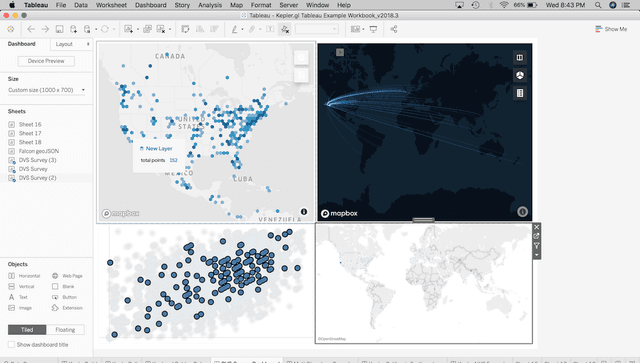Screen dimensions: 640x363
Task: Click the toolbar back arrow icon
Action: click(x=31, y=29)
